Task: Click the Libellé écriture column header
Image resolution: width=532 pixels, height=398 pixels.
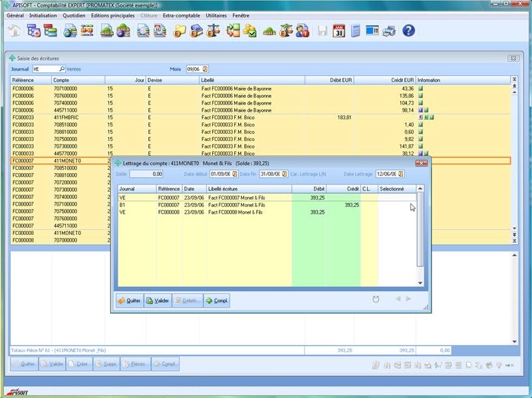Action: click(249, 189)
